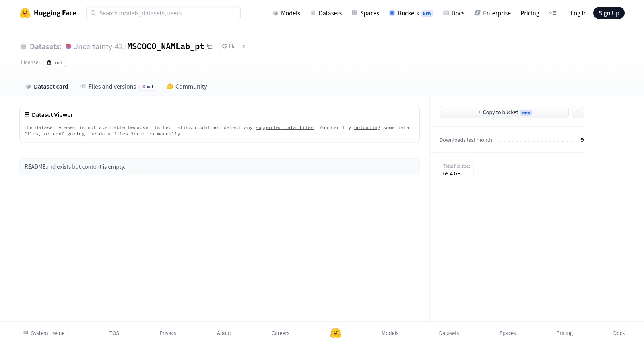Click the Sign Up button

[609, 13]
